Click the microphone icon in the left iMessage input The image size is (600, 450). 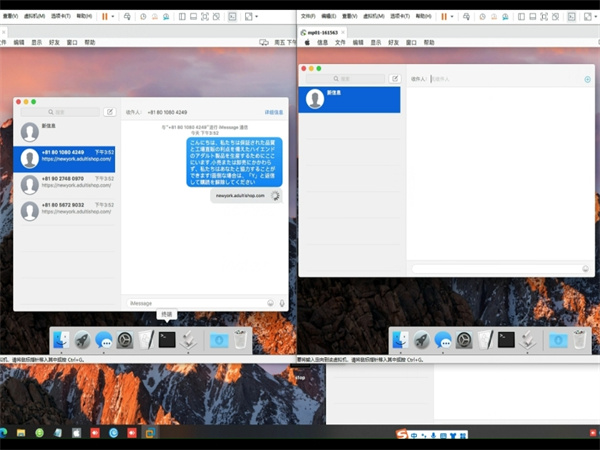282,303
